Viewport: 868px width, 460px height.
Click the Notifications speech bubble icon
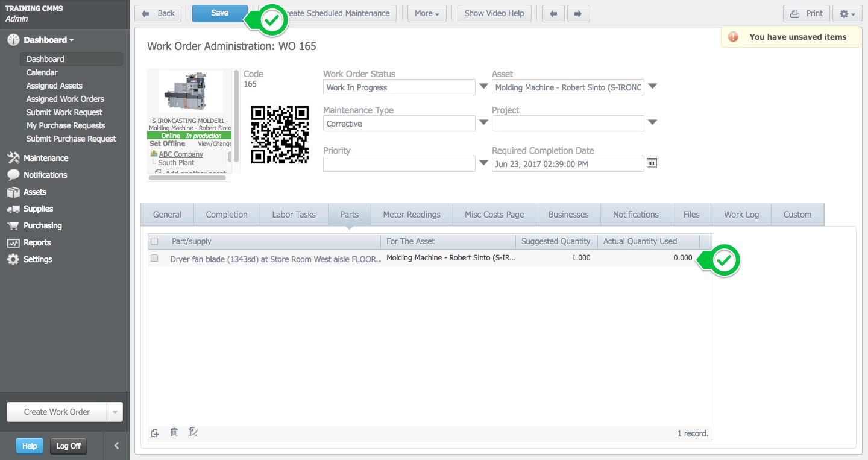coord(13,175)
